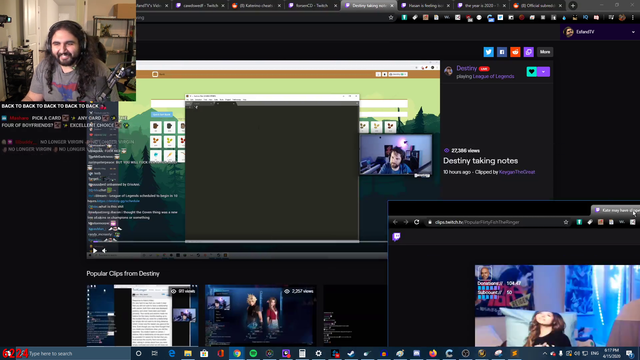Open the More share options button
The height and width of the screenshot is (360, 640).
click(545, 52)
